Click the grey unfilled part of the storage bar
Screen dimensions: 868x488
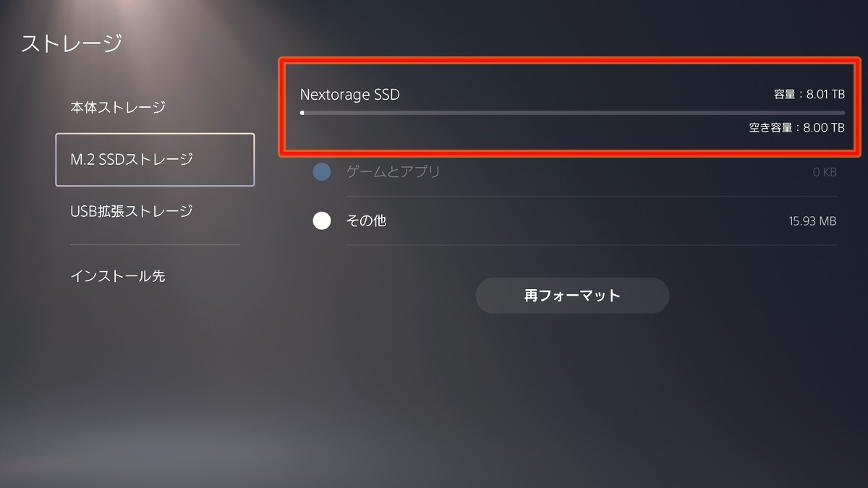point(571,113)
